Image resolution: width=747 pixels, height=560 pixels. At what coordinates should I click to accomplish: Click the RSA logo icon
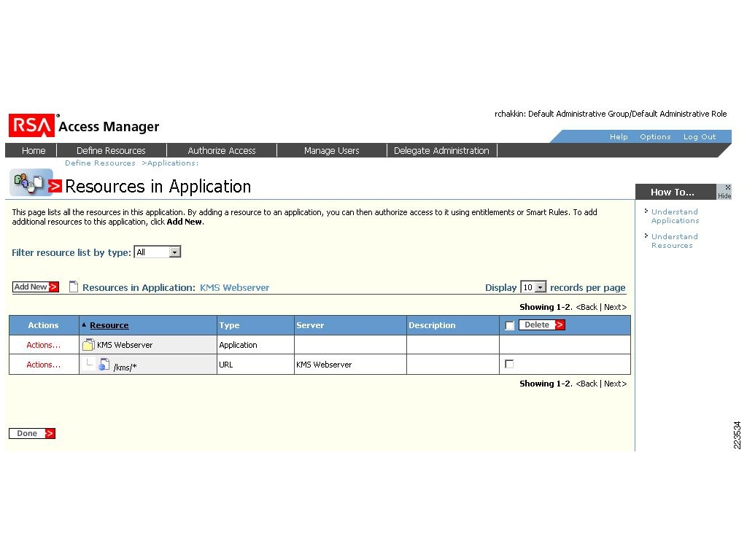32,125
